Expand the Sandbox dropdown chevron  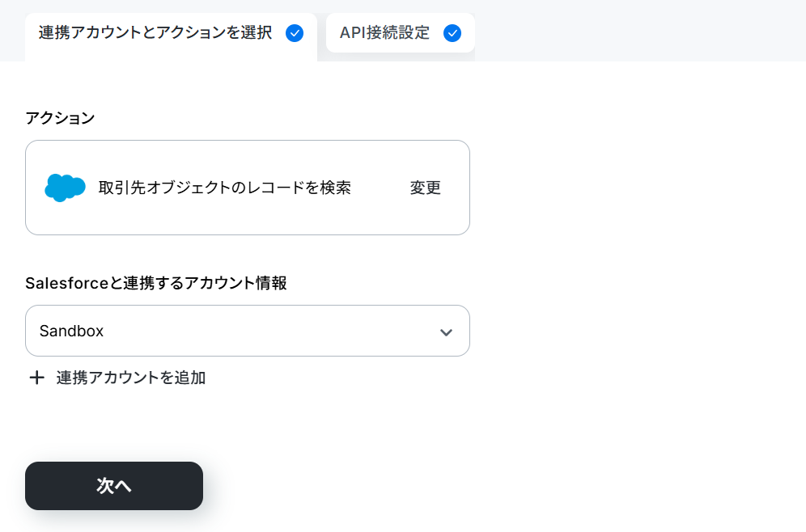[446, 332]
